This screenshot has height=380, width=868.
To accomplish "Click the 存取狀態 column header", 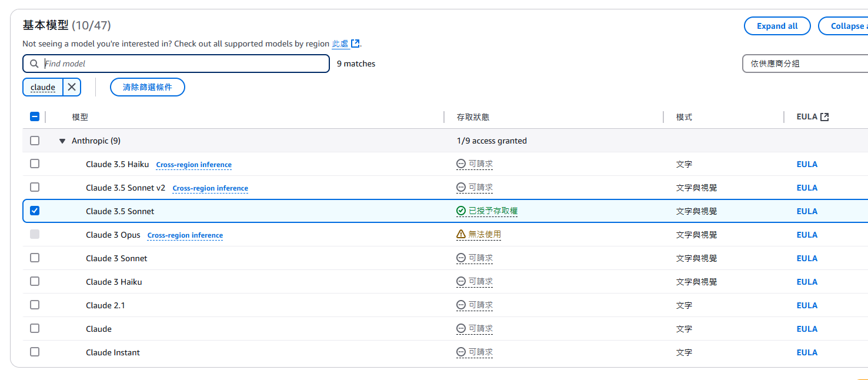I will click(473, 117).
